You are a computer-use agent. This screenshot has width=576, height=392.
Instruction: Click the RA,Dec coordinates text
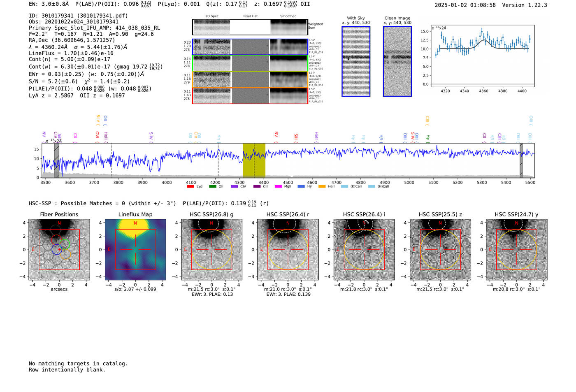(x=72, y=40)
